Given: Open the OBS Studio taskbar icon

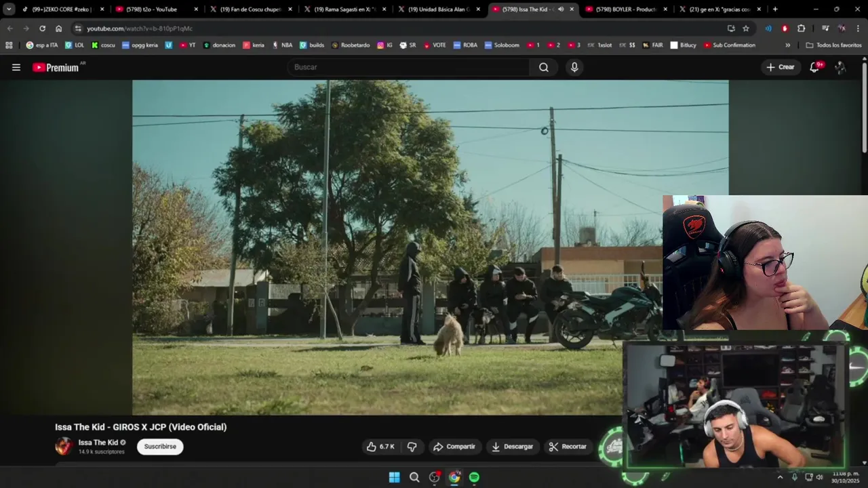Looking at the screenshot, I should tap(435, 477).
